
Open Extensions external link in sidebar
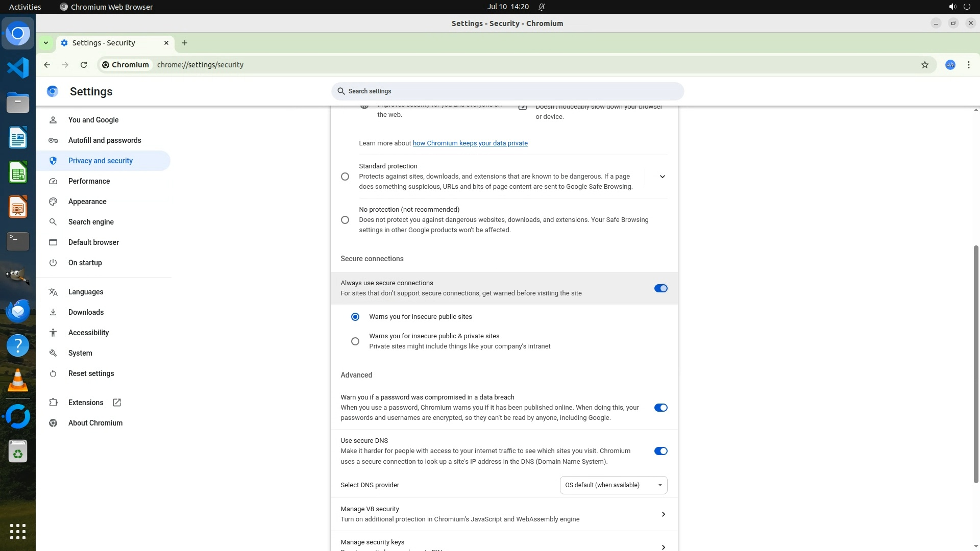pyautogui.click(x=86, y=403)
